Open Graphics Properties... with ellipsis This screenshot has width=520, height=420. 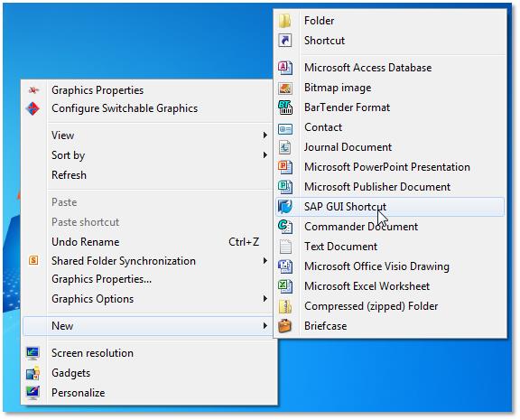101,279
